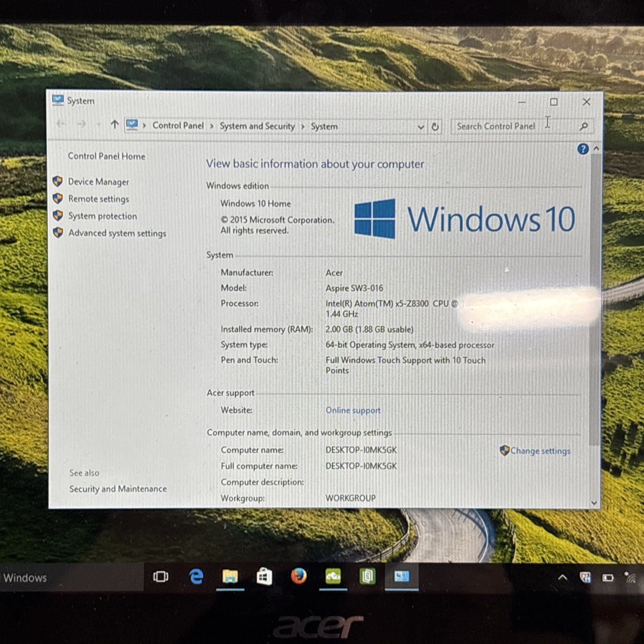Click the tray icon left of battery

pyautogui.click(x=585, y=578)
